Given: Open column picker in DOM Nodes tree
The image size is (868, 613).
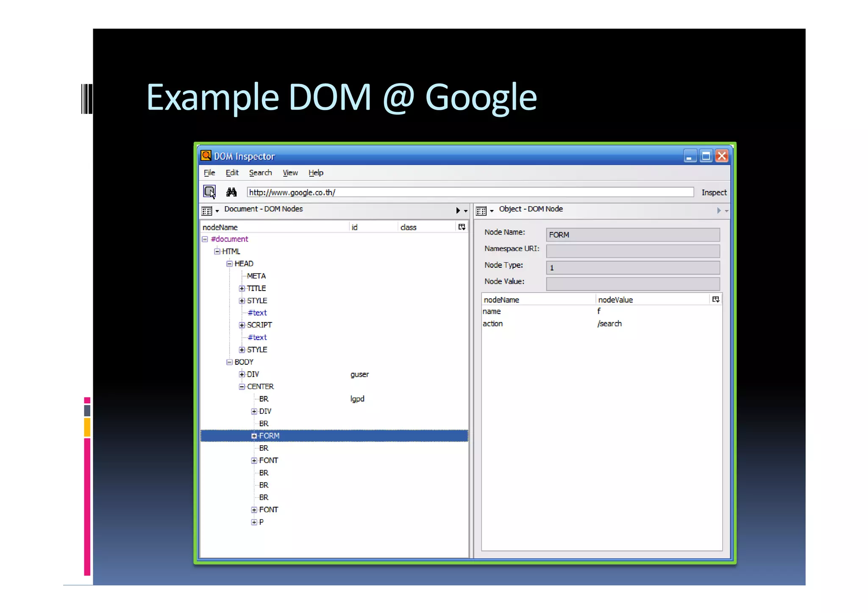Looking at the screenshot, I should point(462,227).
